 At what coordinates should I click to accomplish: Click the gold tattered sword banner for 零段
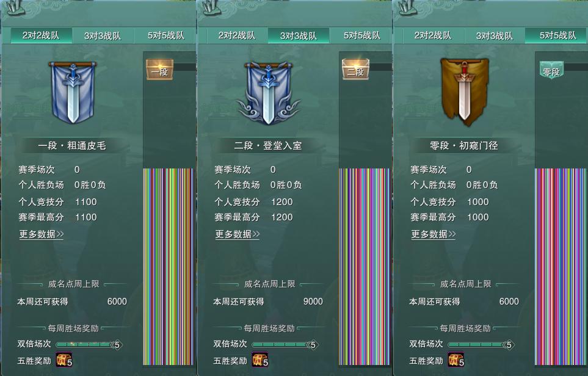[465, 92]
